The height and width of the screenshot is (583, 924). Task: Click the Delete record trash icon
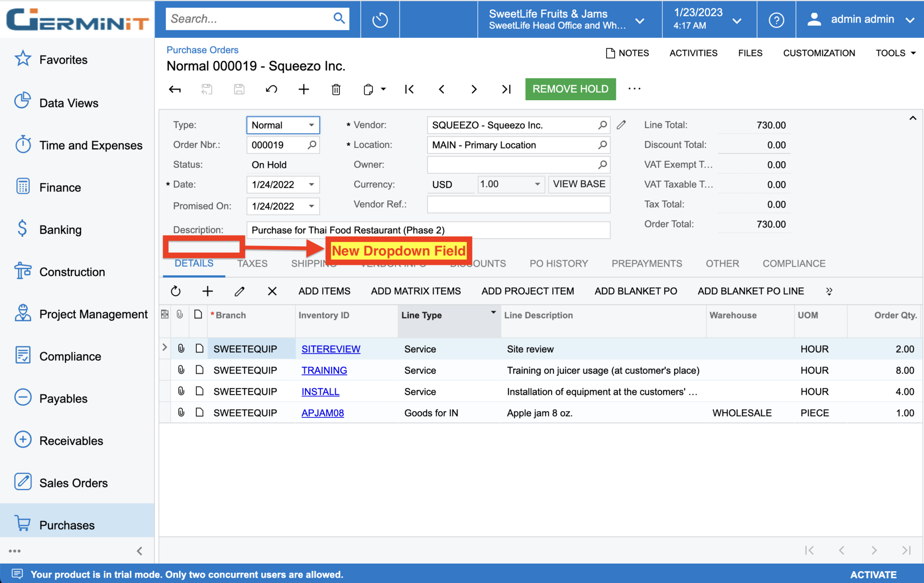click(x=336, y=89)
